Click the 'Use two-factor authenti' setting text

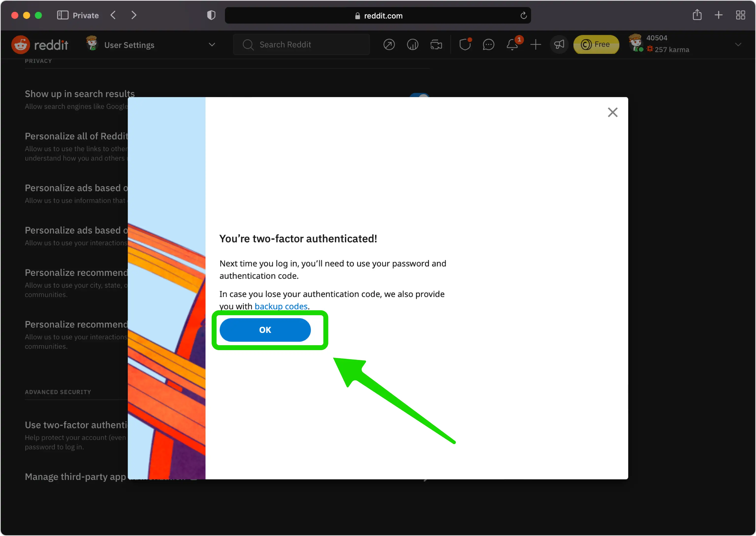coord(76,425)
